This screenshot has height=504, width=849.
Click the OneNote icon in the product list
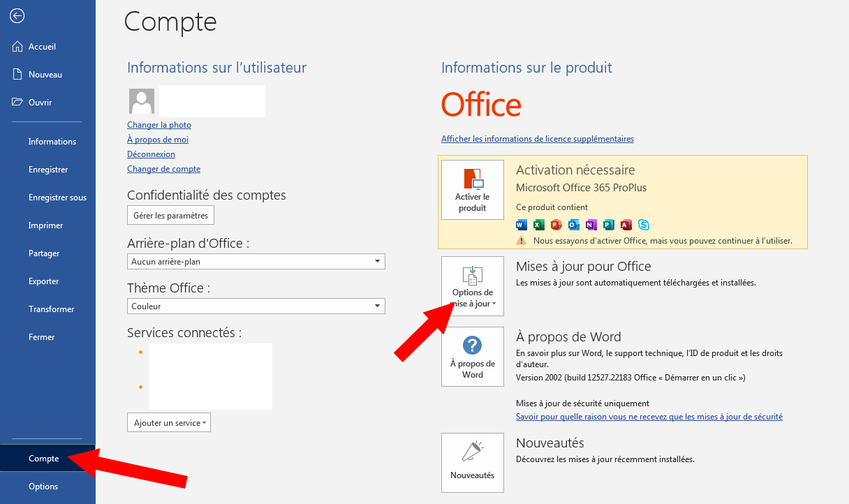591,225
